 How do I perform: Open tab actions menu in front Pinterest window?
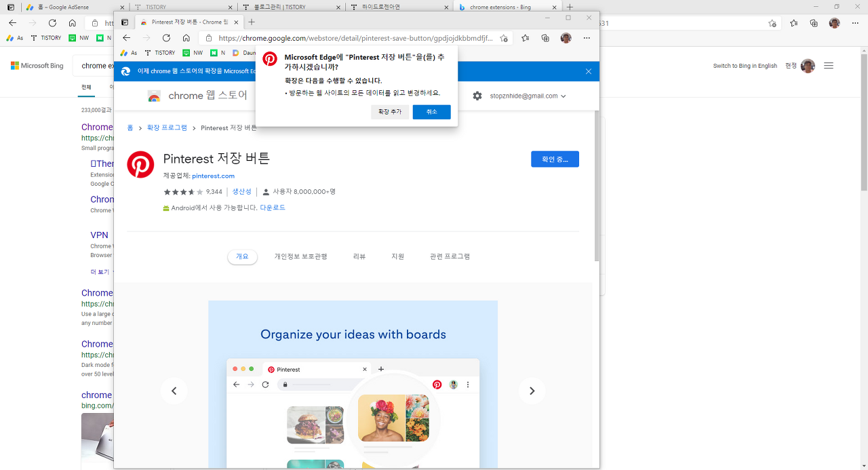[x=125, y=22]
